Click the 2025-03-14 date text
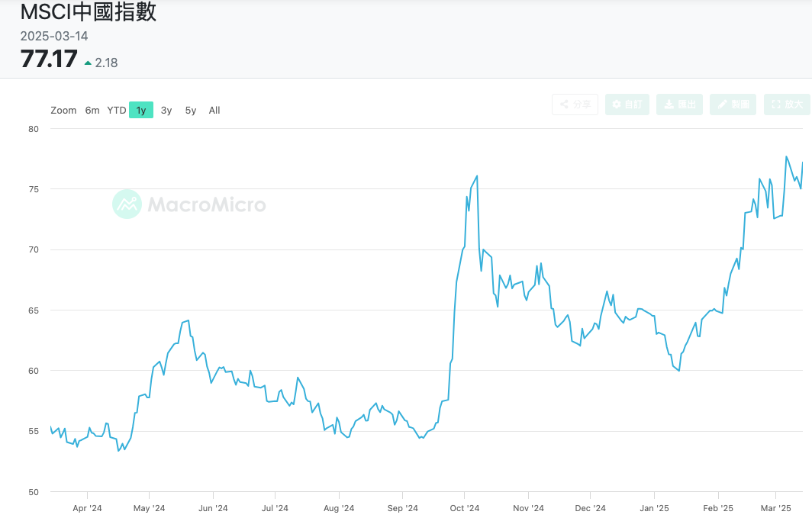This screenshot has height=518, width=812. pos(53,36)
